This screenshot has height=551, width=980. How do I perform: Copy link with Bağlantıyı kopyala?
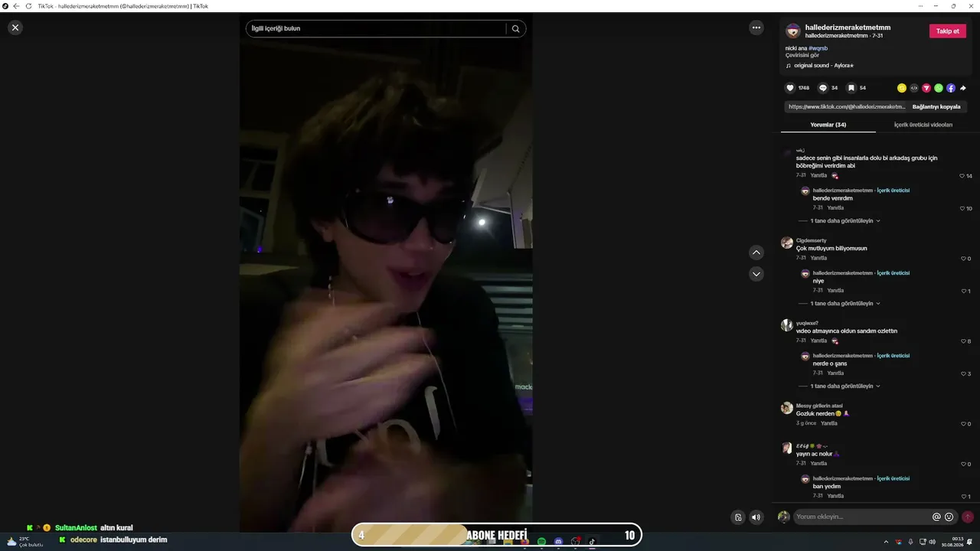(x=936, y=107)
